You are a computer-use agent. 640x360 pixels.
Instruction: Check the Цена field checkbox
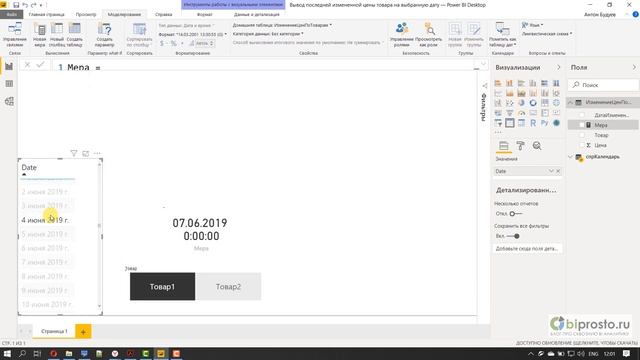pos(582,145)
